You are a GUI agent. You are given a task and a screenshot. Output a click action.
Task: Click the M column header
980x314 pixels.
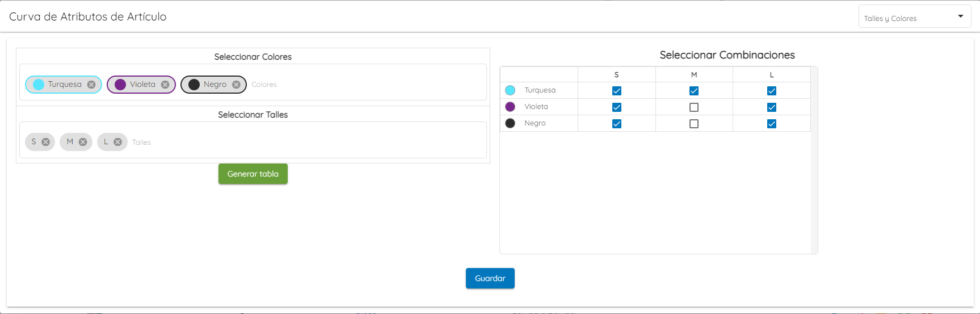694,74
